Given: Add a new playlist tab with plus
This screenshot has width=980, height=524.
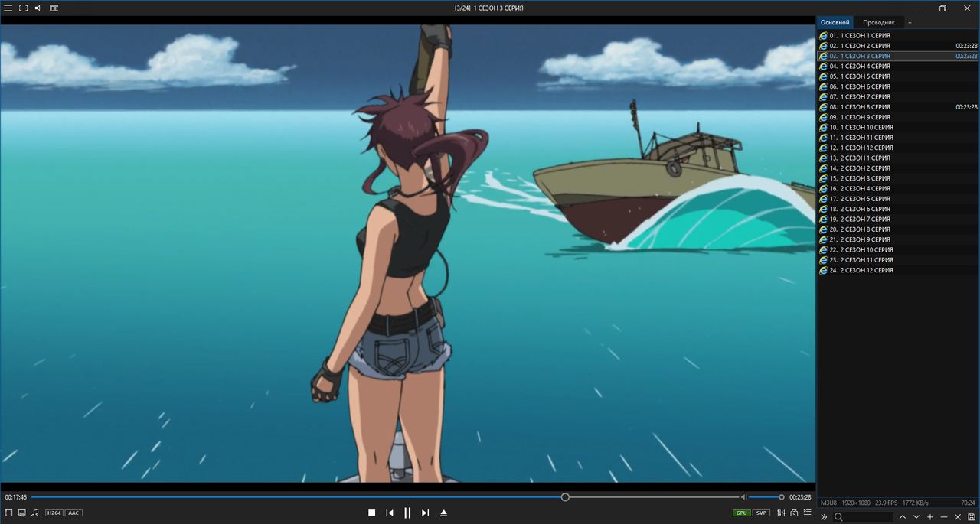Looking at the screenshot, I should [x=910, y=23].
